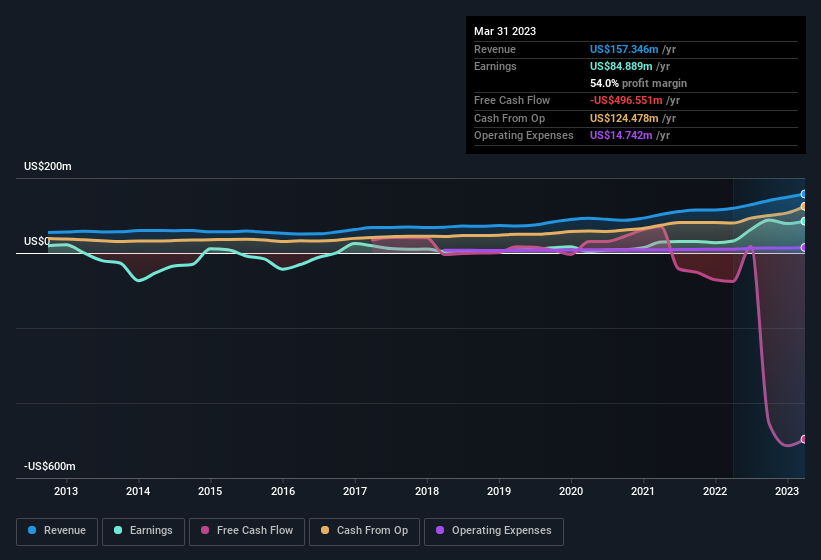Screen dimensions: 821x560
Task: Click the 2023 x-axis label
Action: click(787, 491)
